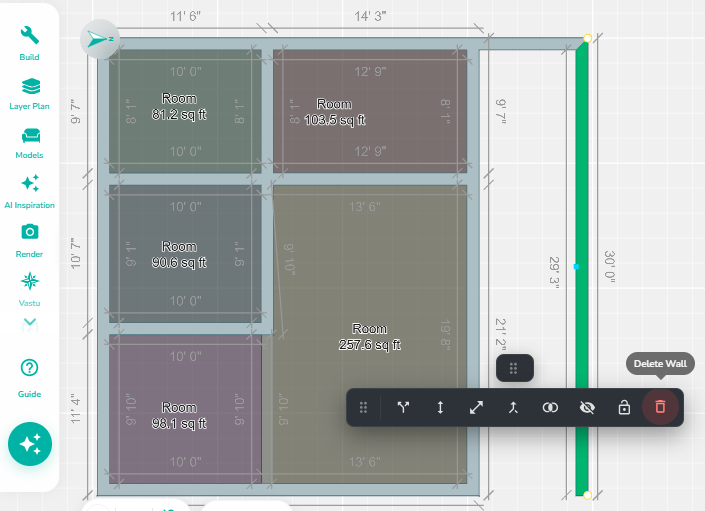Click the 29' 3" dimension label
Image resolution: width=705 pixels, height=511 pixels.
[554, 270]
